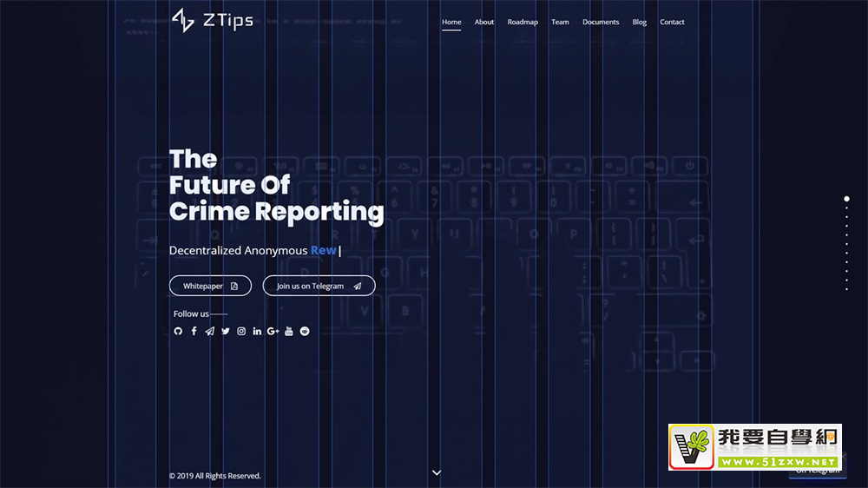Open the Instagram social icon
Screen dimensions: 868x488
tap(241, 331)
